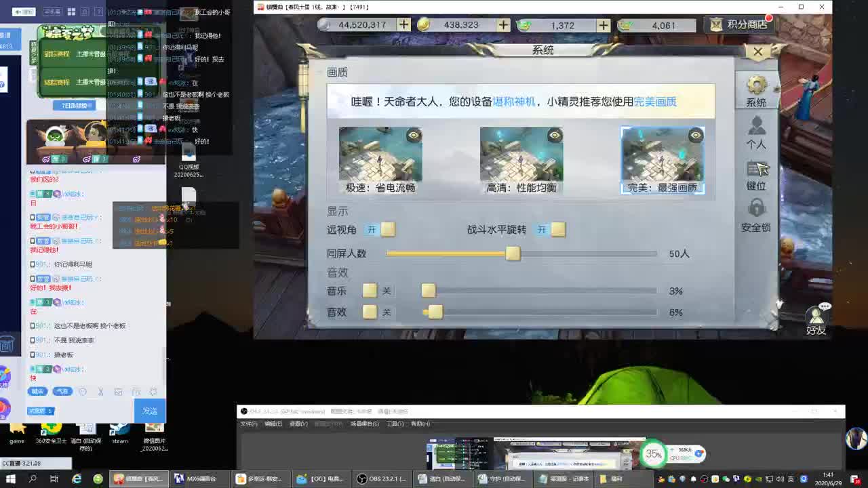868x488 pixels.
Task: Open emoji picker in chat toolbar
Action: [83, 392]
